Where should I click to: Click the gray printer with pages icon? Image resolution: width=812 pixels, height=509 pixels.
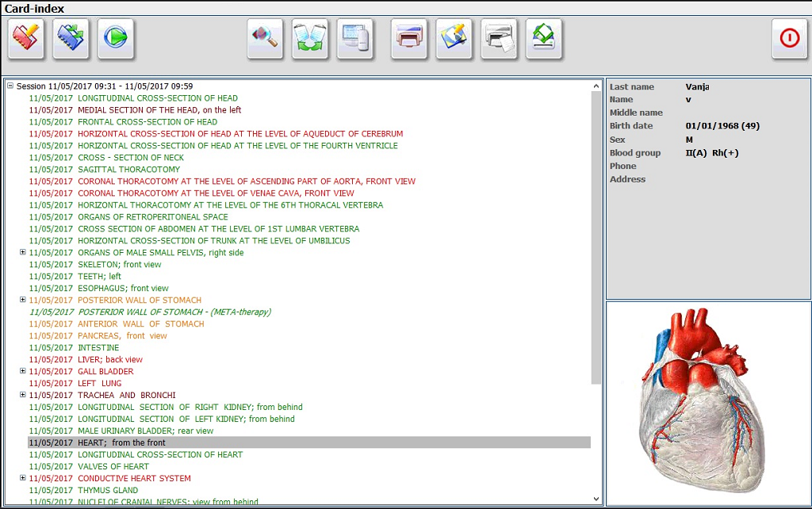coord(499,39)
